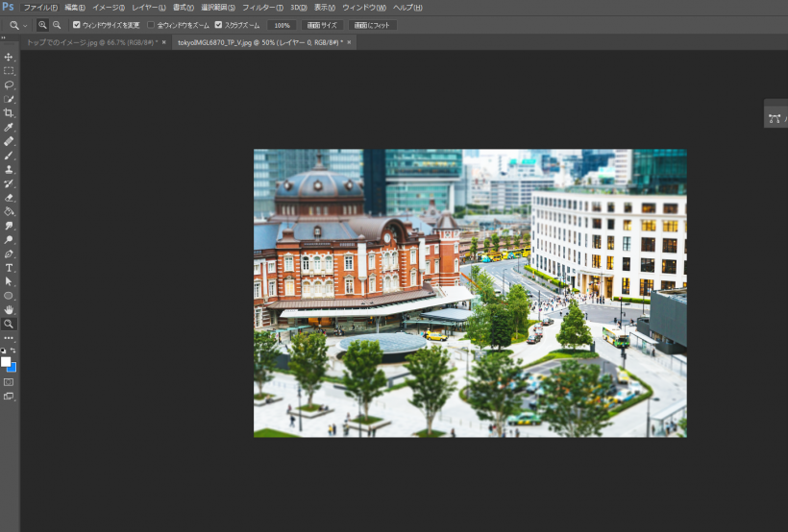Enable 全ウィンドウをズーム checkbox
Screen dimensions: 788x532
point(151,25)
